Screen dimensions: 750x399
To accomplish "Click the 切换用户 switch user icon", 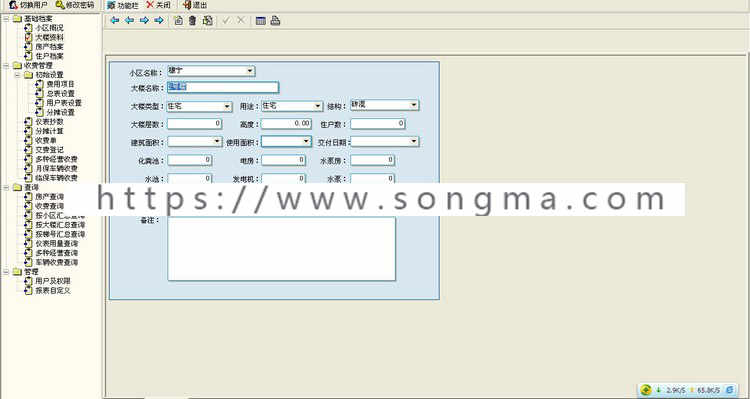I will click(x=13, y=5).
